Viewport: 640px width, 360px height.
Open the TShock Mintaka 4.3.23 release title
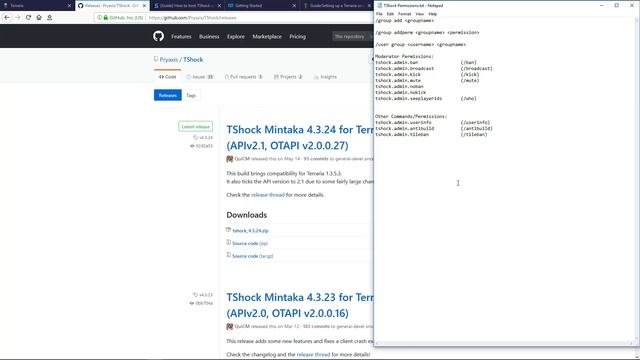300,305
